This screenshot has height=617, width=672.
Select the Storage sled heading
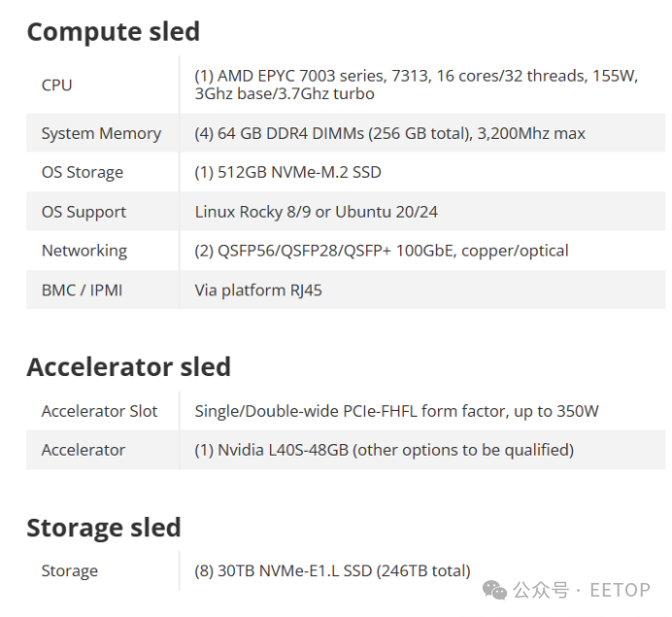point(104,528)
